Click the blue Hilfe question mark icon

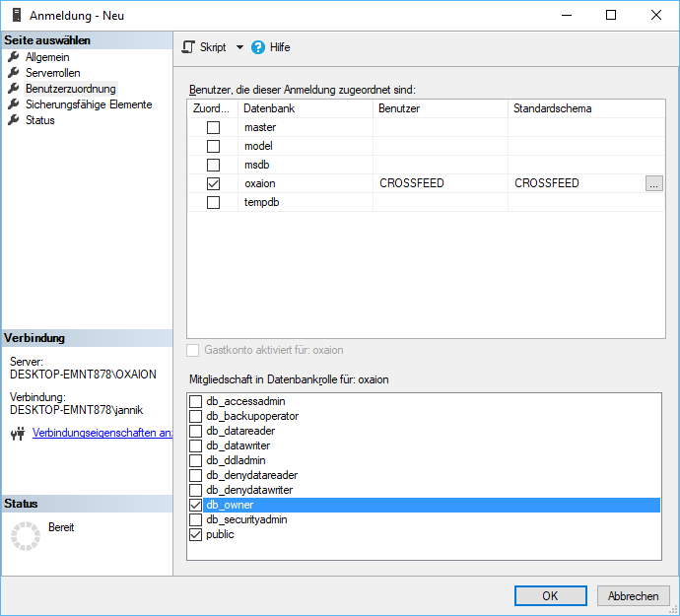[x=259, y=47]
